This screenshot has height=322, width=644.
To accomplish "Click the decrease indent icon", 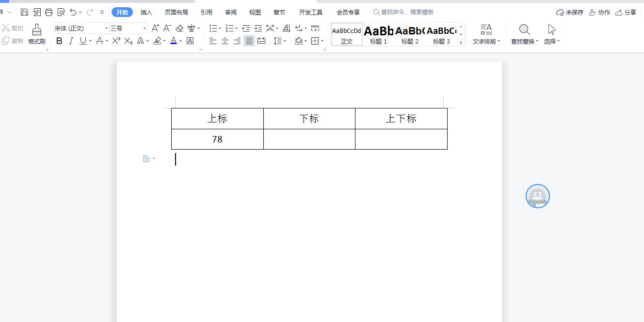I will 246,28.
